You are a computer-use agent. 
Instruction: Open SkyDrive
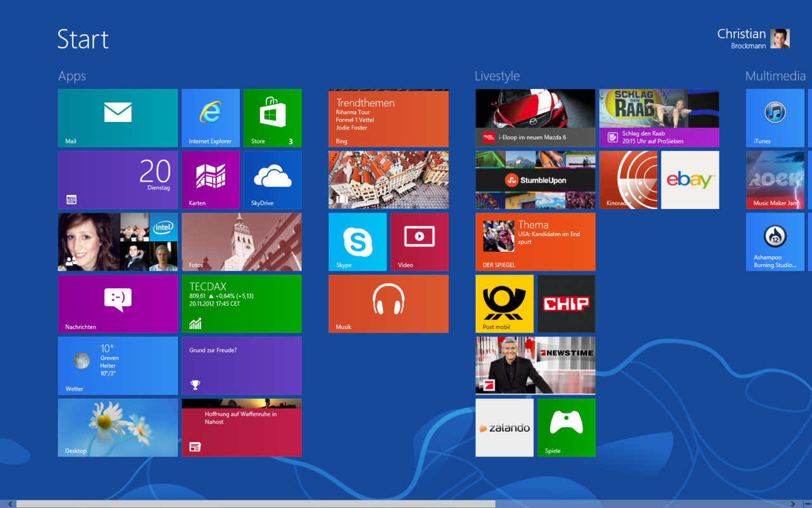(272, 180)
